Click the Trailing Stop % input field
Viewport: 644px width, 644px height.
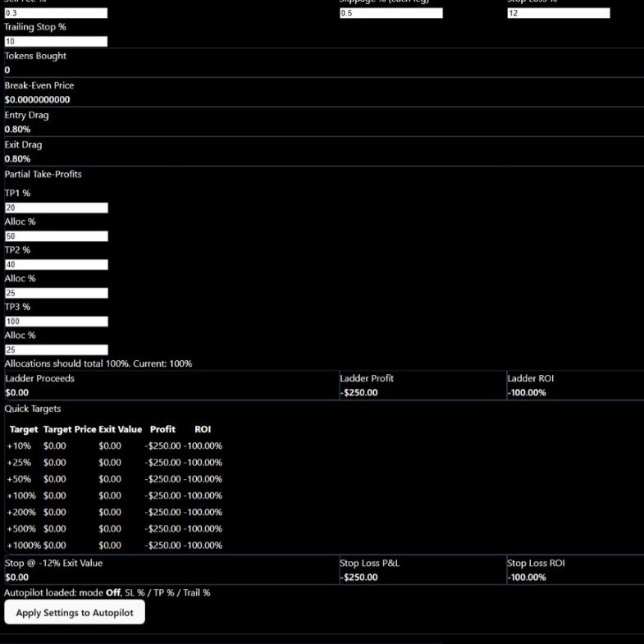pos(56,41)
